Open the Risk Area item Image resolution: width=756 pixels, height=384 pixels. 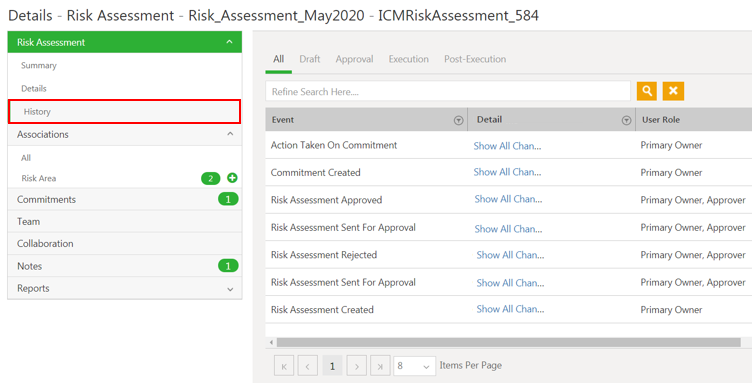[39, 178]
